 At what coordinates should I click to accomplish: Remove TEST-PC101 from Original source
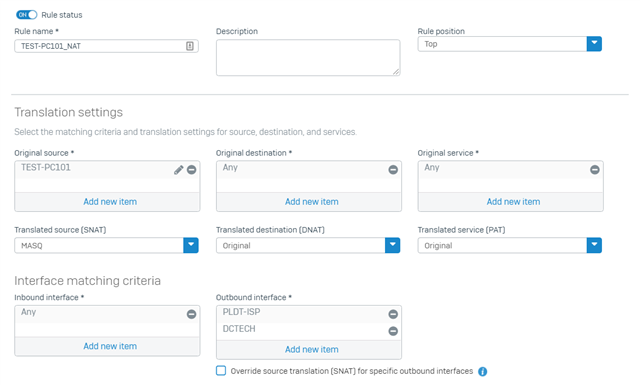(191, 170)
